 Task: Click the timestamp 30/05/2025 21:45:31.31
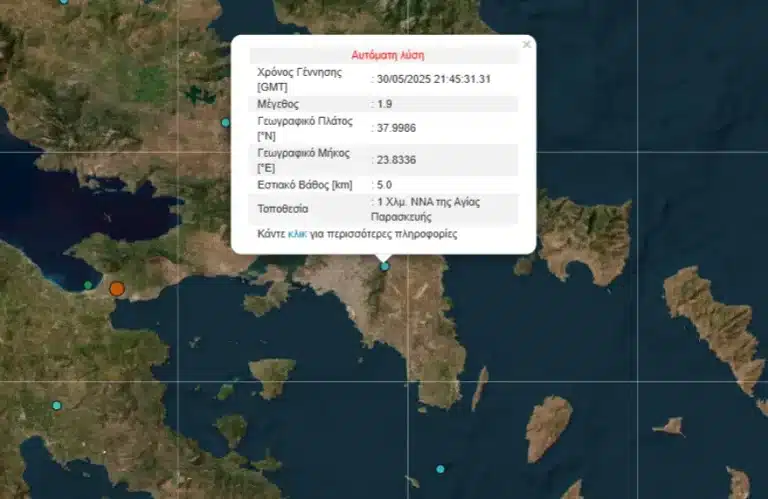[x=431, y=79]
